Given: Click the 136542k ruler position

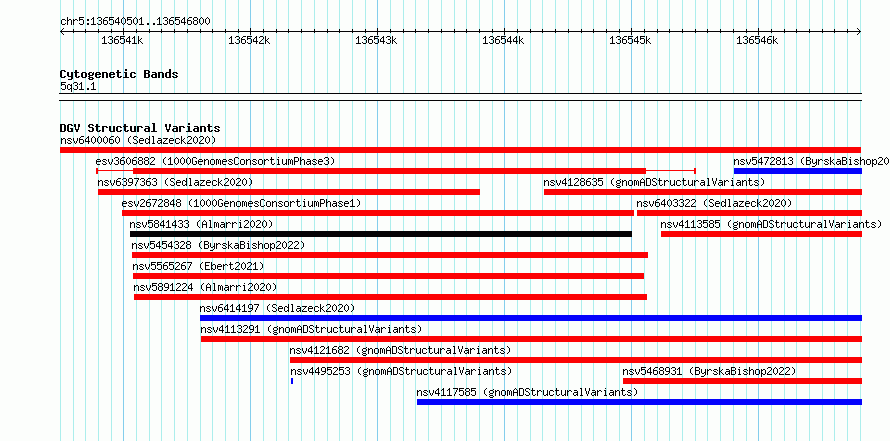Looking at the screenshot, I should pyautogui.click(x=249, y=40).
